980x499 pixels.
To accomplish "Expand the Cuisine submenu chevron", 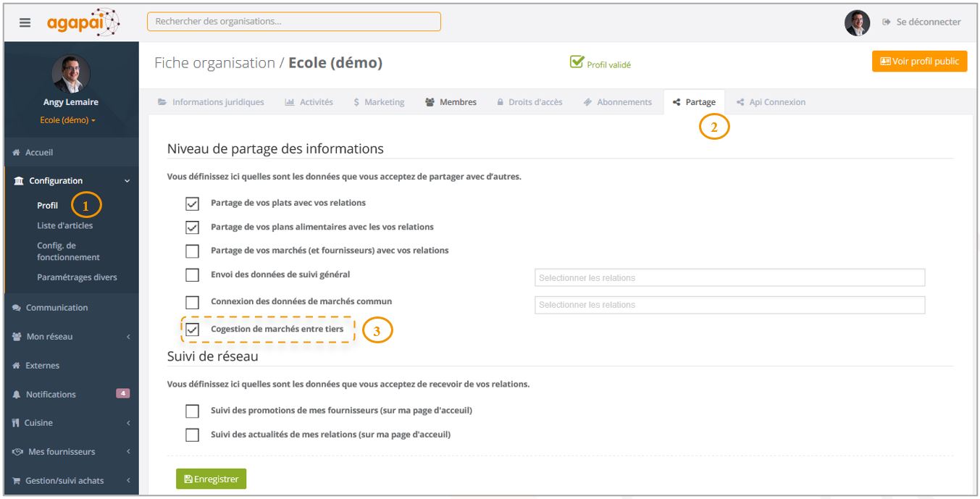I will 128,423.
